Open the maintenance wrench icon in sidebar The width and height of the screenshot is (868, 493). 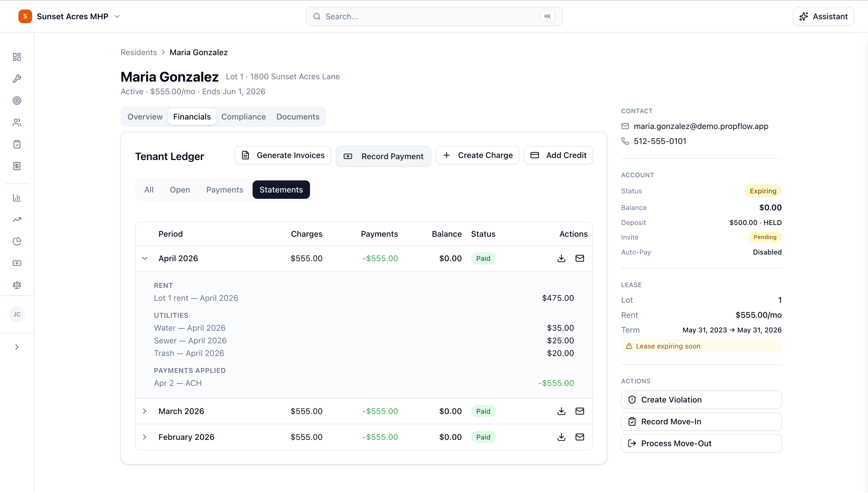17,78
